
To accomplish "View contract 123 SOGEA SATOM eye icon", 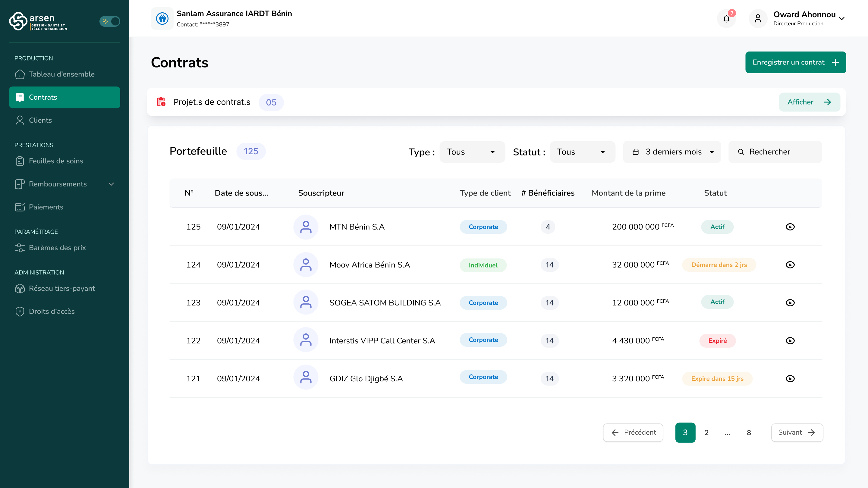I will (x=790, y=303).
